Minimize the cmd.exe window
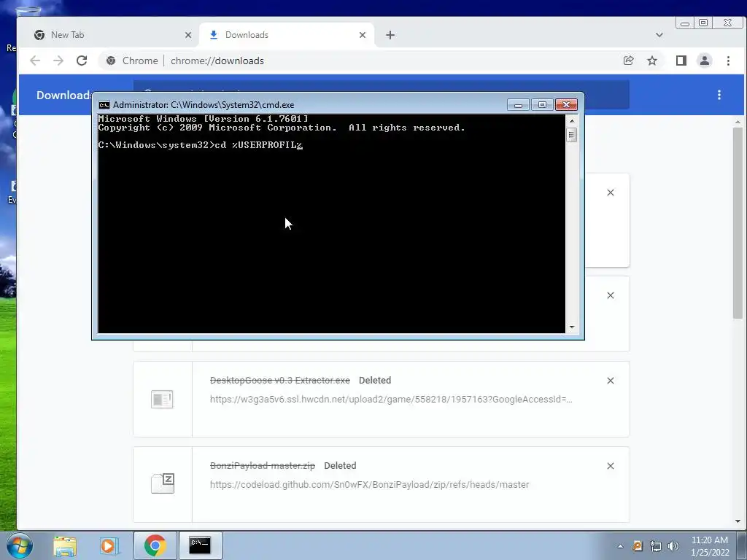The width and height of the screenshot is (747, 560). pyautogui.click(x=519, y=105)
